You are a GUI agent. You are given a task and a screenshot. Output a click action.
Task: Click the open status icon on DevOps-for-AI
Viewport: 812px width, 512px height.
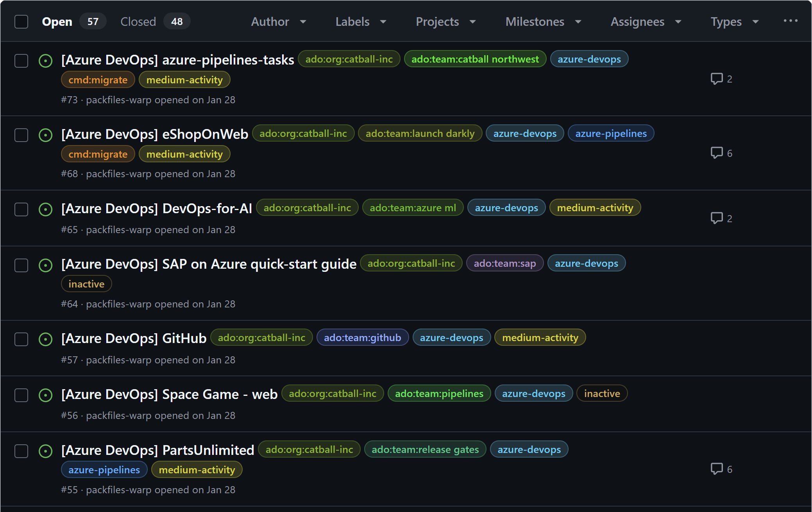45,209
